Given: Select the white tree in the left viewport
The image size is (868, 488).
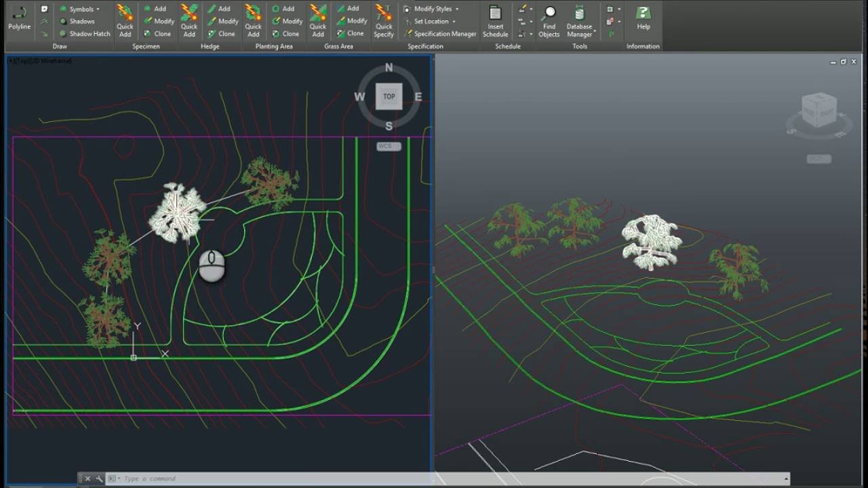Looking at the screenshot, I should pyautogui.click(x=178, y=213).
